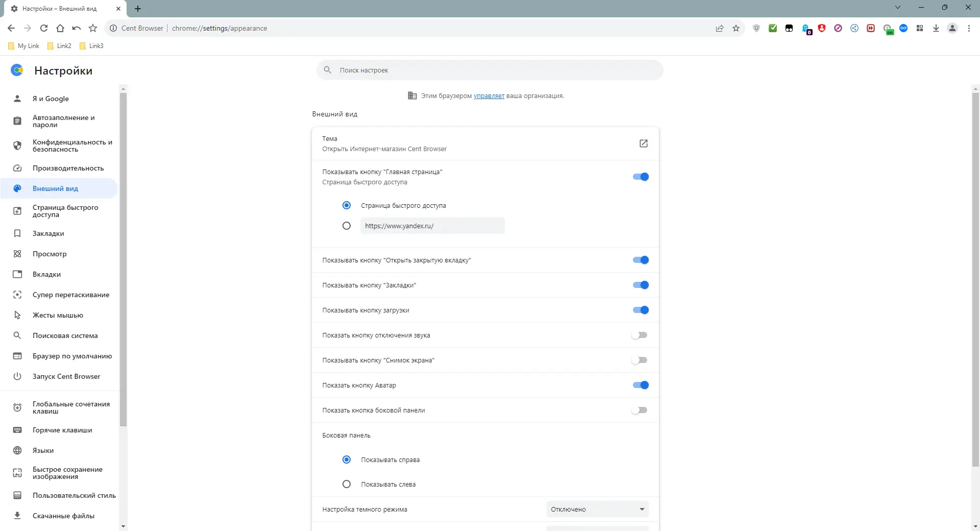This screenshot has height=531, width=980.
Task: Enable "Показать кнопку отключения звука" switch
Action: tap(640, 335)
